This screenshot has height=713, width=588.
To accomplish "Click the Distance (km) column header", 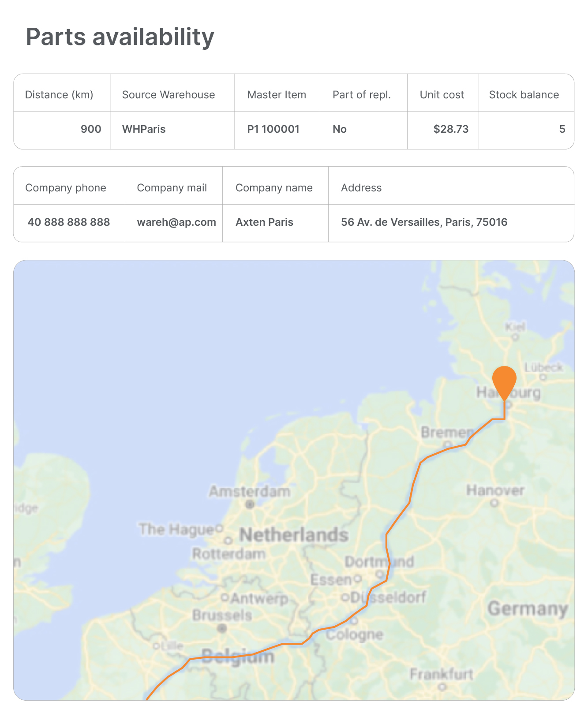I will coord(59,95).
